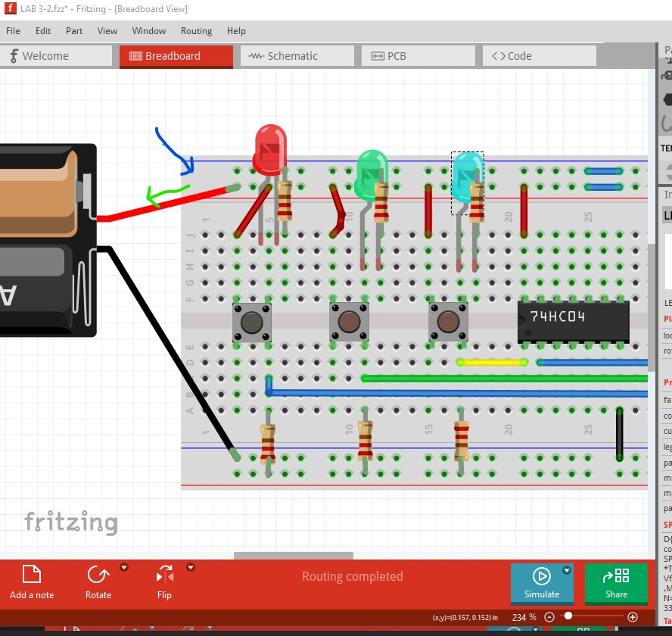The width and height of the screenshot is (672, 636).
Task: Click the horizontal canvas scrollbar
Action: 293,556
